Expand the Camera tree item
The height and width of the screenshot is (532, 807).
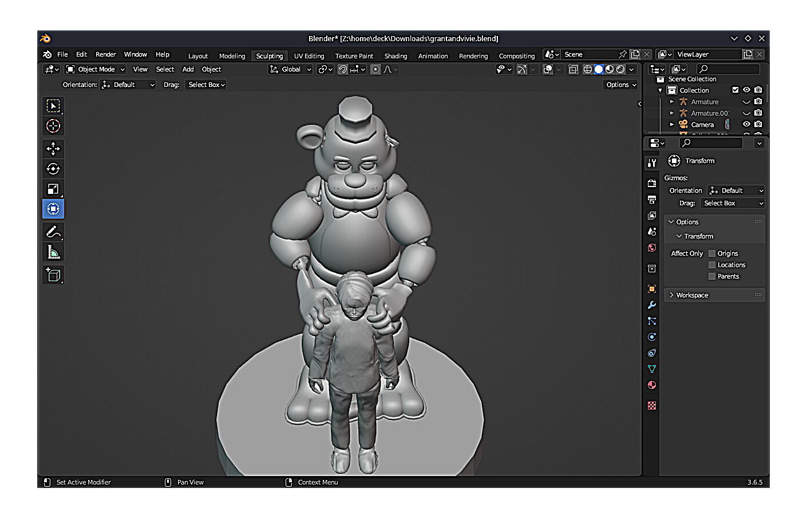[x=672, y=124]
